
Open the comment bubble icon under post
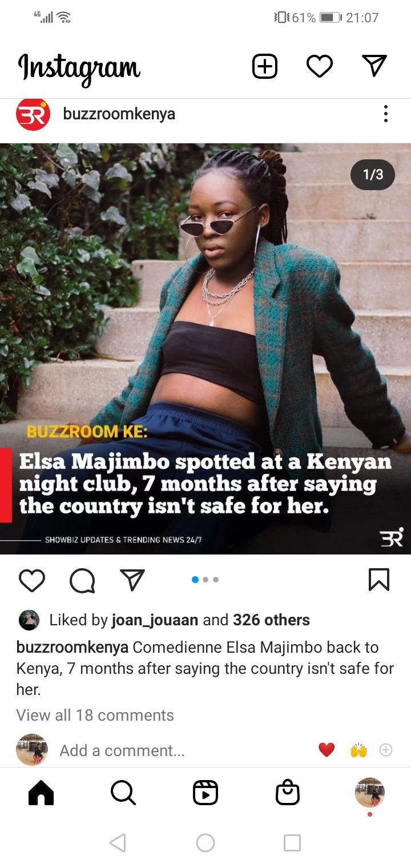(82, 581)
